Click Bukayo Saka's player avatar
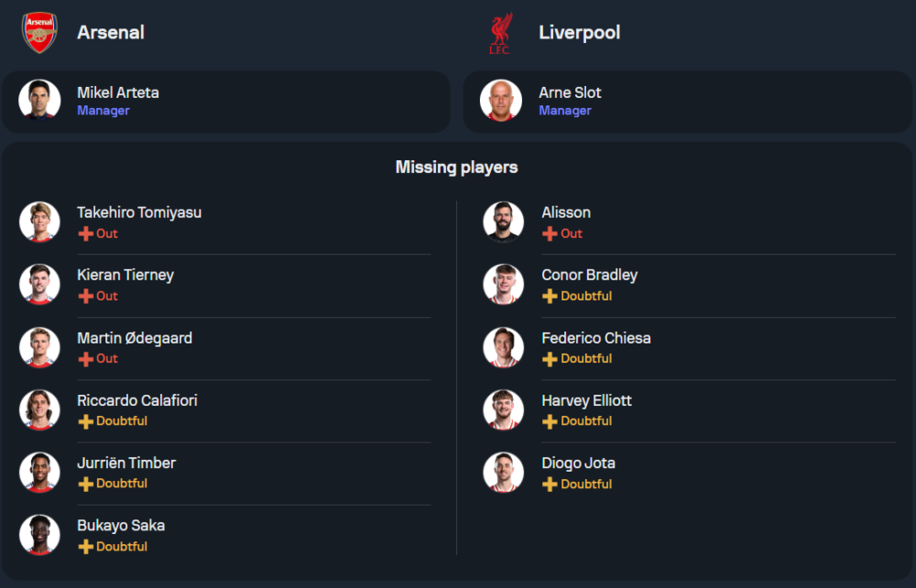Image resolution: width=916 pixels, height=588 pixels. point(39,535)
